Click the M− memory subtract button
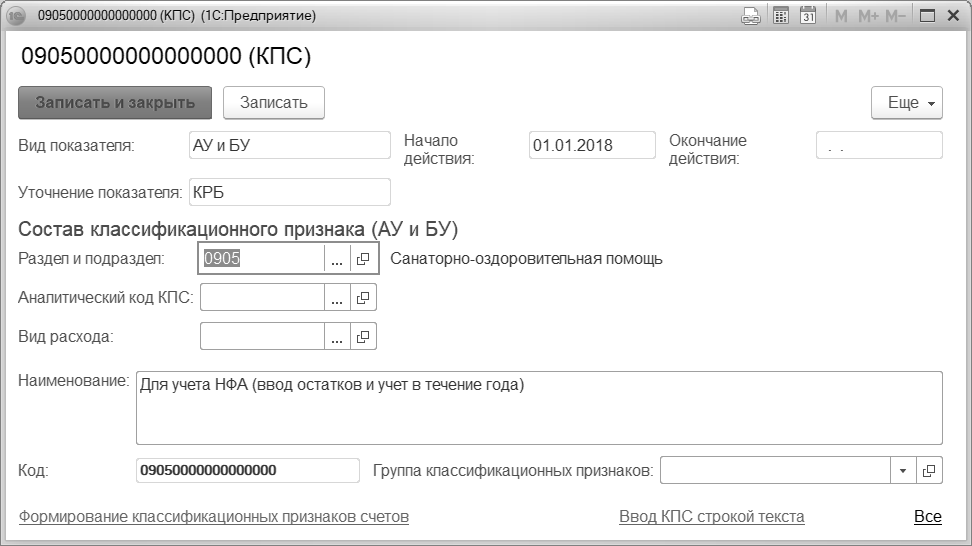This screenshot has height=546, width=972. click(895, 16)
